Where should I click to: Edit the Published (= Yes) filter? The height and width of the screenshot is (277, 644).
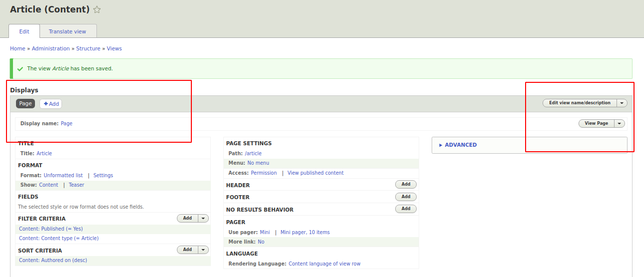coord(51,229)
